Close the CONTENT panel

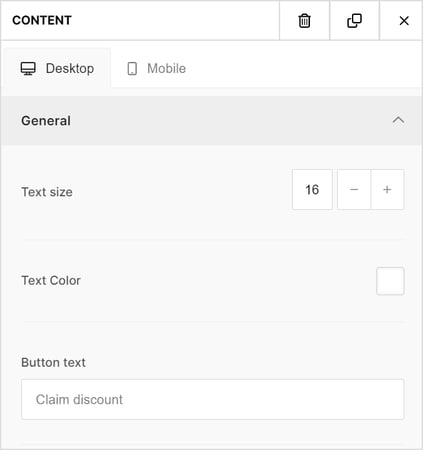(404, 21)
